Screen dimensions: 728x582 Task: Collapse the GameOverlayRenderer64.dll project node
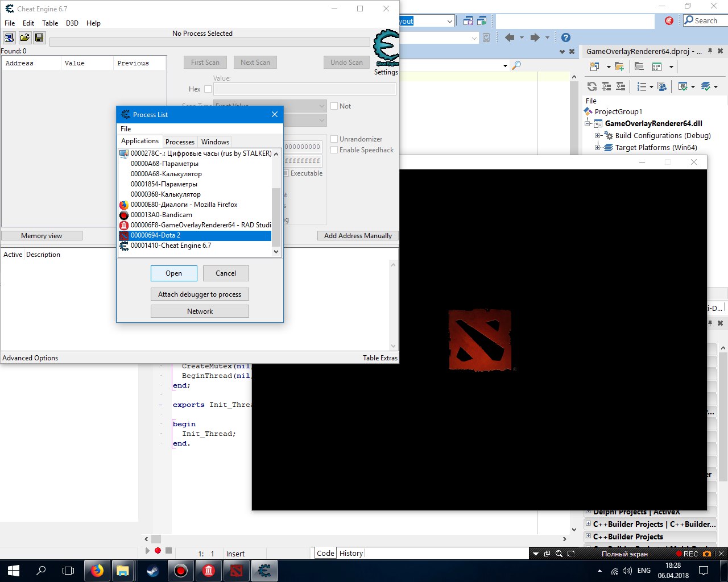(x=588, y=123)
